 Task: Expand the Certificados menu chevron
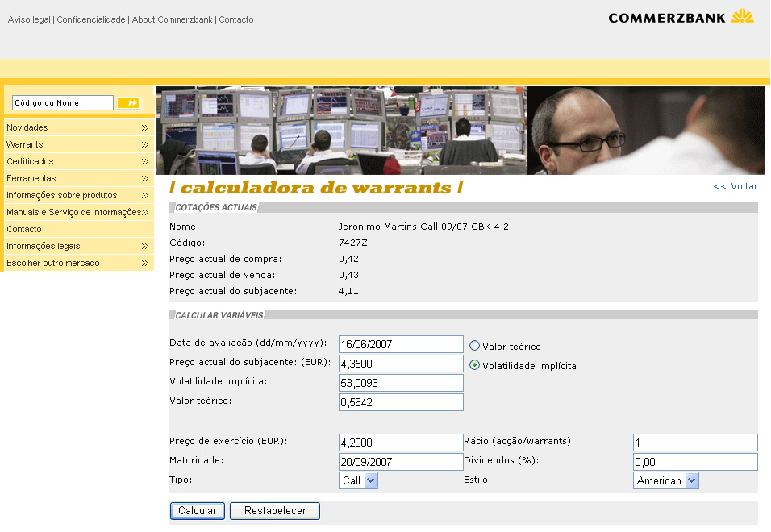(145, 161)
